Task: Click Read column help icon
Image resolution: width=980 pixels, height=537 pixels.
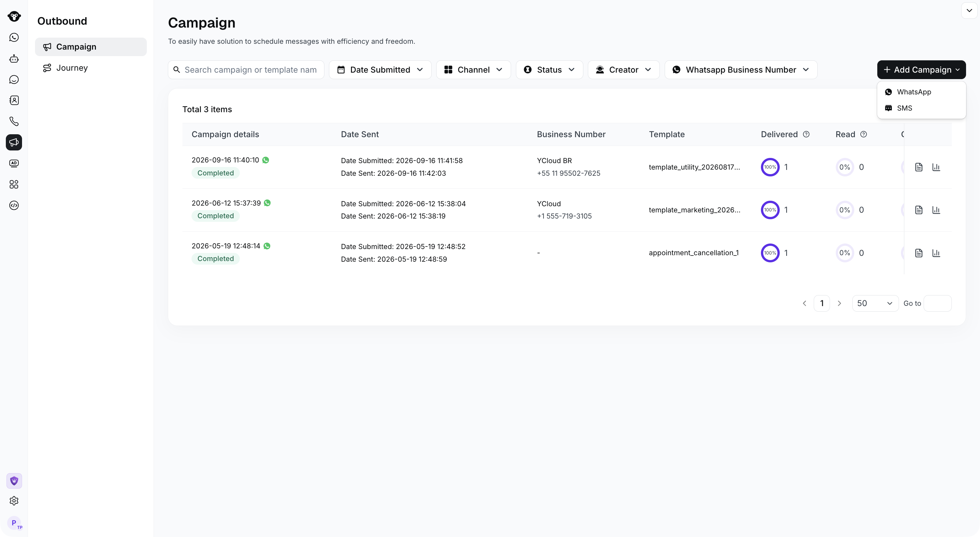Action: pos(864,134)
